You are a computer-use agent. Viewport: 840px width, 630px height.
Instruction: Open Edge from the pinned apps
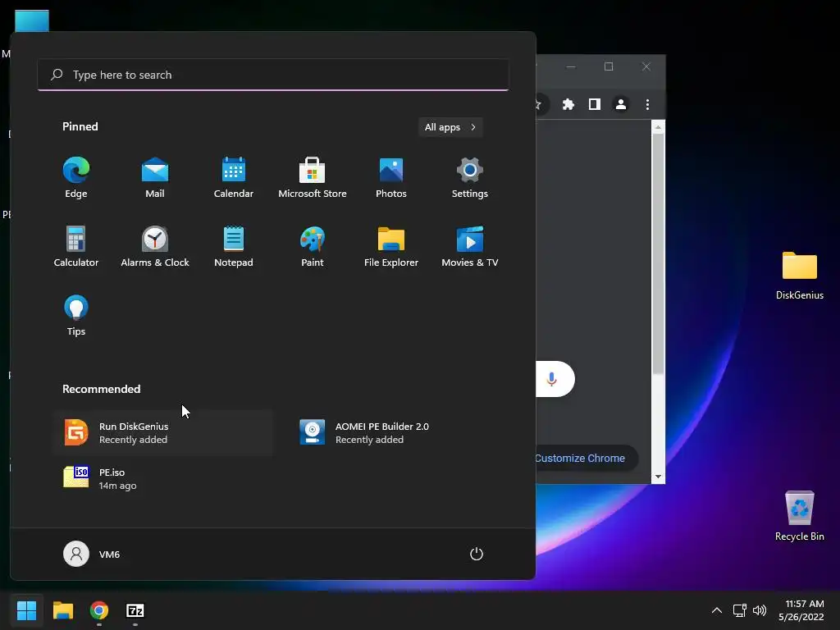point(76,177)
